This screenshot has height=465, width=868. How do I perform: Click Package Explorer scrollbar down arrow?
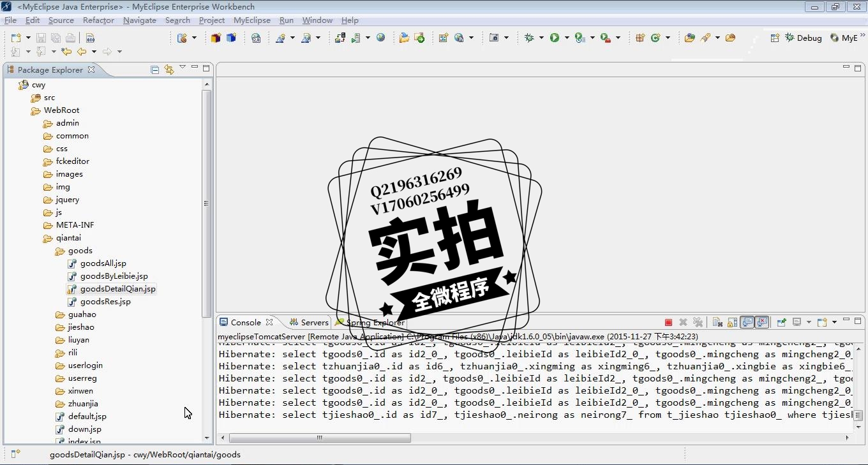(206, 438)
